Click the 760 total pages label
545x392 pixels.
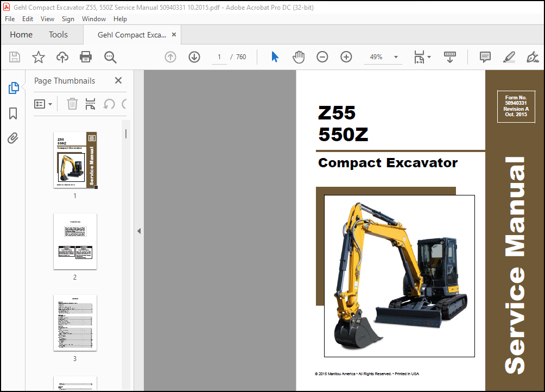pyautogui.click(x=241, y=57)
